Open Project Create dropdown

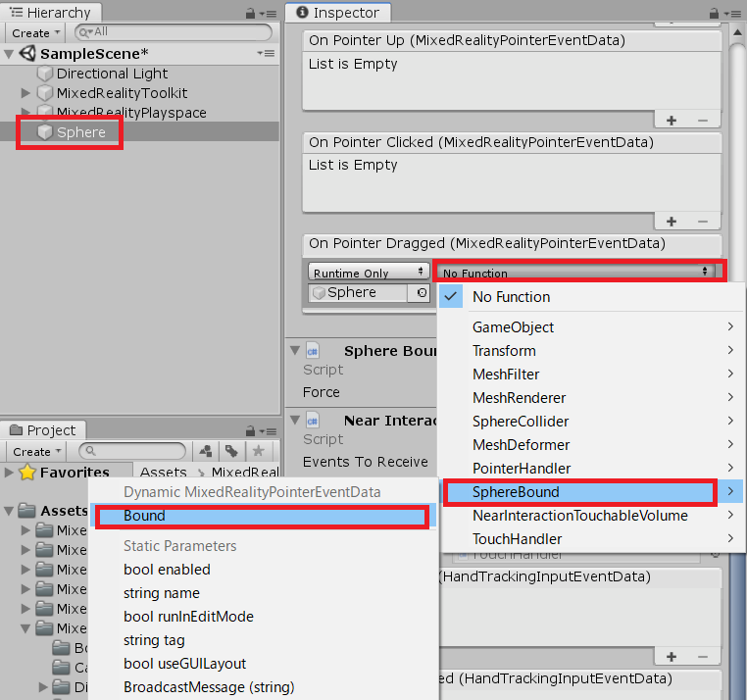tap(36, 451)
